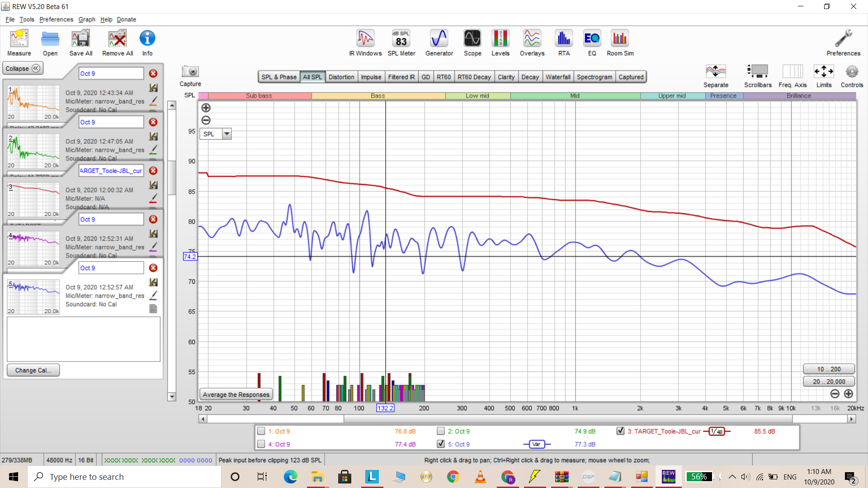Viewport: 868px width, 488px height.
Task: Open the Donate menu
Action: [126, 19]
